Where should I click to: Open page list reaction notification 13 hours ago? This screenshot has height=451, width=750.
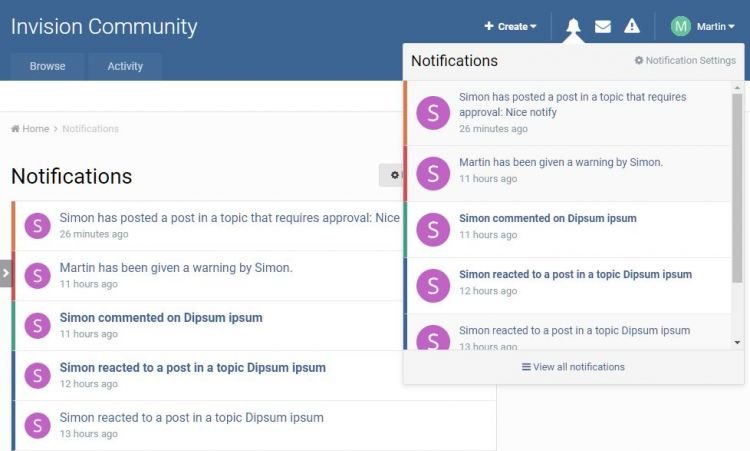254,425
